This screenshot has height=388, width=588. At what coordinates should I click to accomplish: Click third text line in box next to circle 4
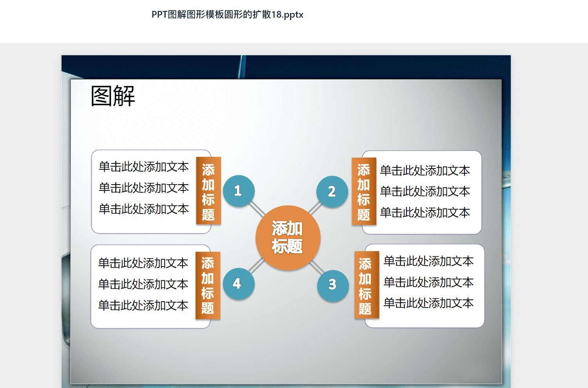[143, 305]
